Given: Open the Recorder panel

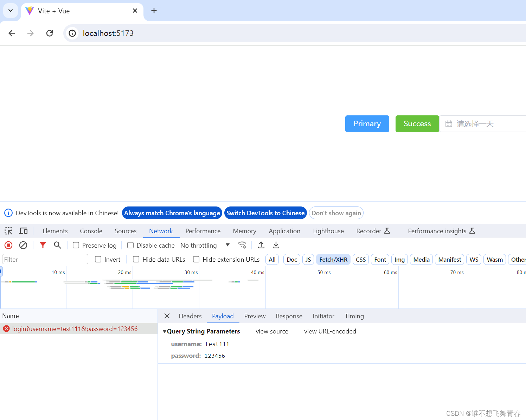Looking at the screenshot, I should tap(373, 231).
